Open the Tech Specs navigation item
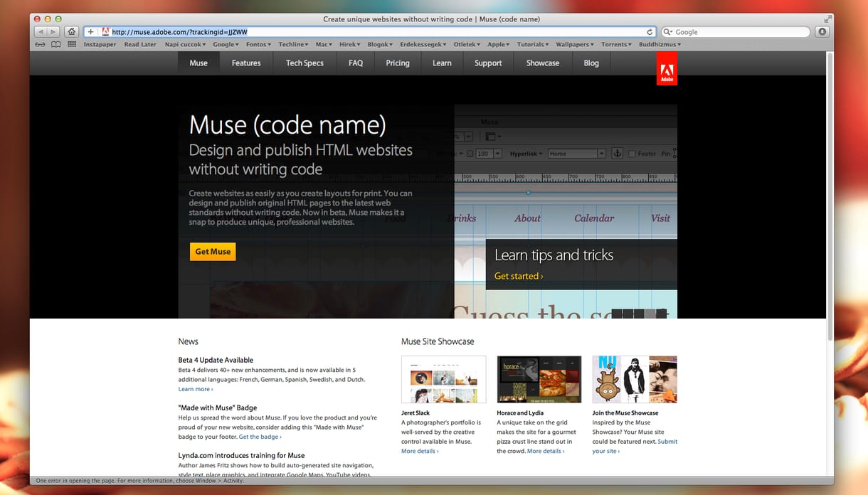This screenshot has height=495, width=868. coord(305,63)
